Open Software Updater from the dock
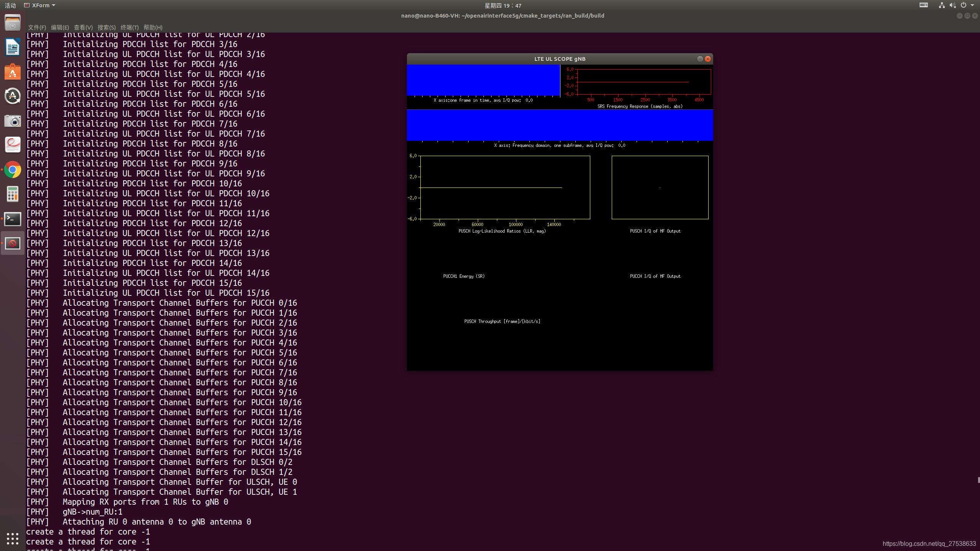Screen dimensions: 980x551 [13, 96]
